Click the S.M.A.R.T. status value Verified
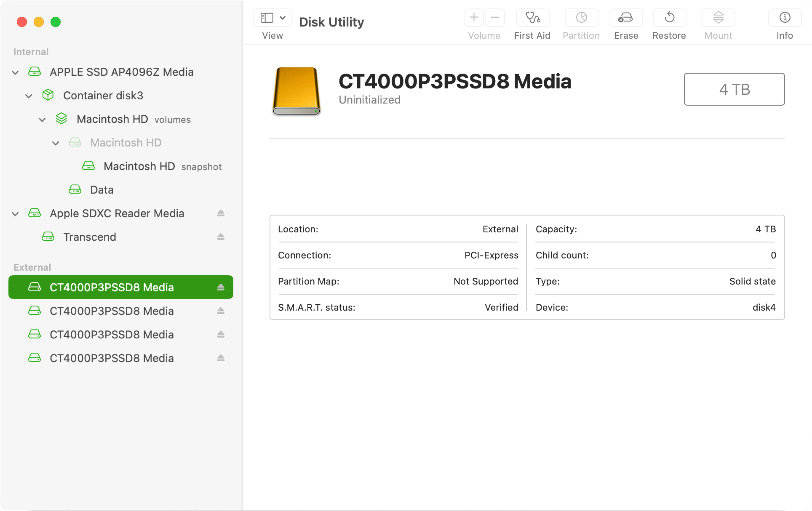This screenshot has height=511, width=812. point(501,307)
